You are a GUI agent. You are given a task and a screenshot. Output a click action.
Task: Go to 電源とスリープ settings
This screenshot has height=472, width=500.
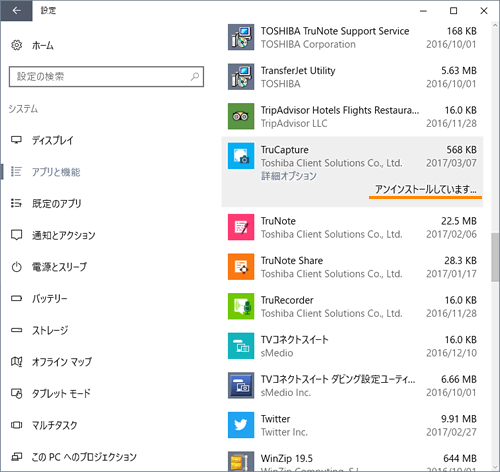pyautogui.click(x=59, y=267)
